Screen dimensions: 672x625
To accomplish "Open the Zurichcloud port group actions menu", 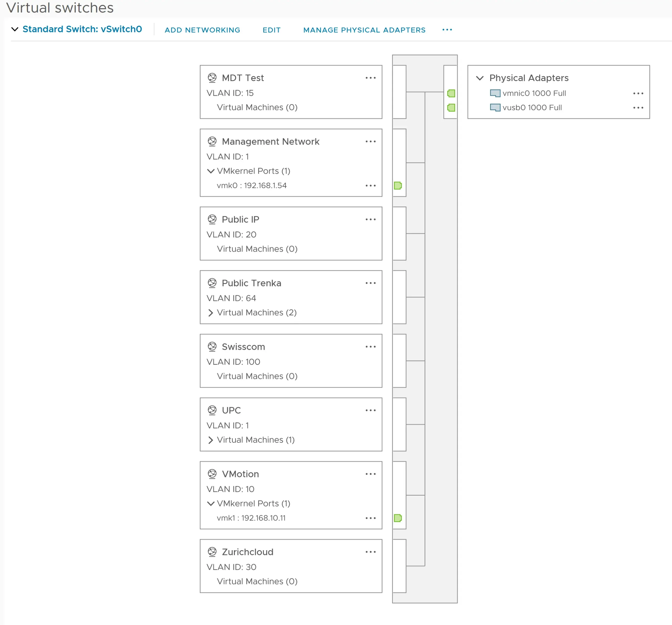I will (370, 552).
